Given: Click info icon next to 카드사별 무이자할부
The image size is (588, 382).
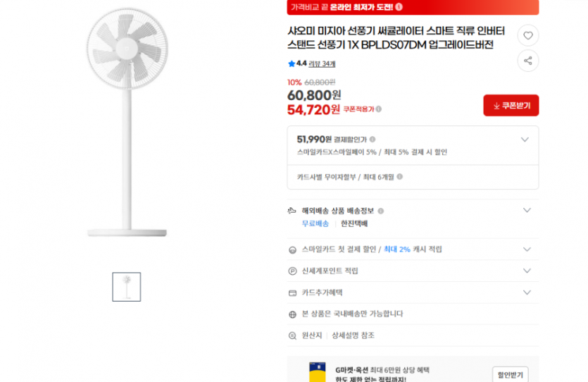Looking at the screenshot, I should (399, 177).
